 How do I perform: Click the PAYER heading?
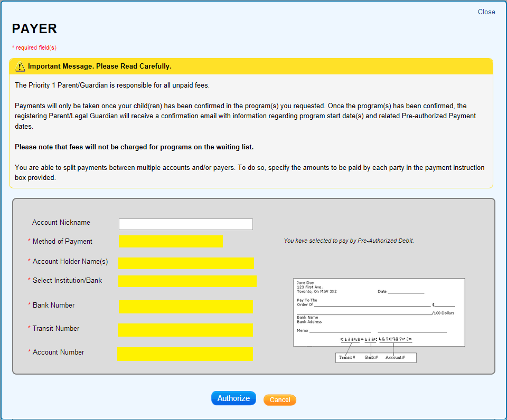(34, 28)
